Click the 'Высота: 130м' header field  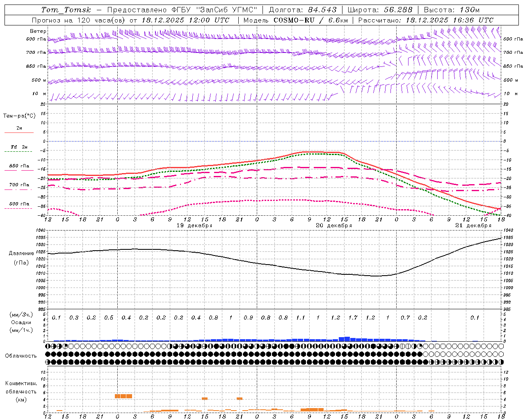(452, 10)
